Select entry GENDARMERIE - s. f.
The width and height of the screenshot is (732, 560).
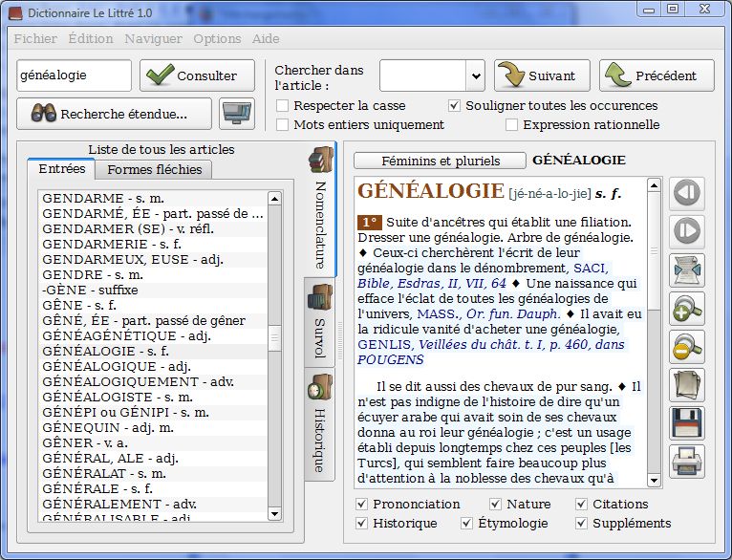click(x=154, y=244)
